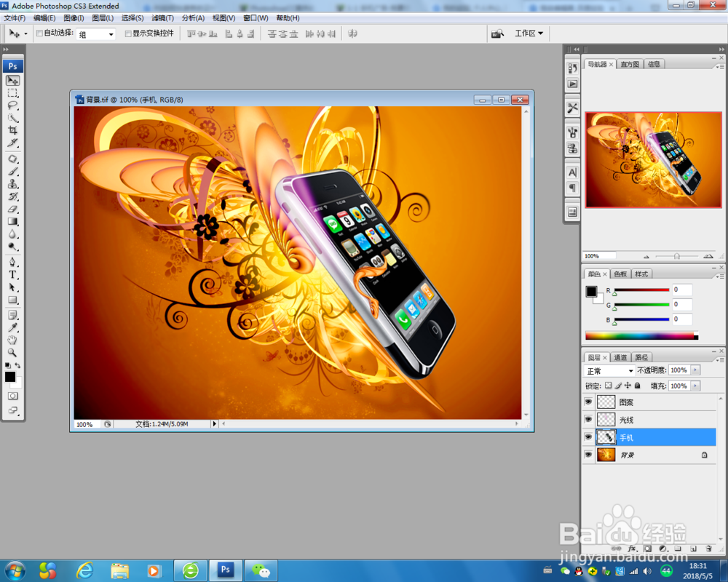Image resolution: width=728 pixels, height=582 pixels.
Task: Enable the 自动选择 checkbox
Action: (x=39, y=33)
